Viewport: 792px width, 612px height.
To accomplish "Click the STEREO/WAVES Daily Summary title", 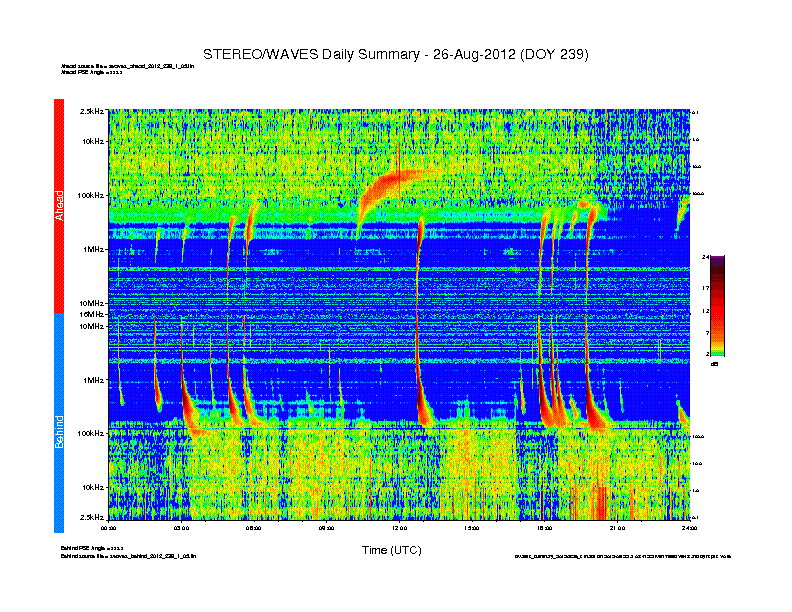I will [x=395, y=53].
